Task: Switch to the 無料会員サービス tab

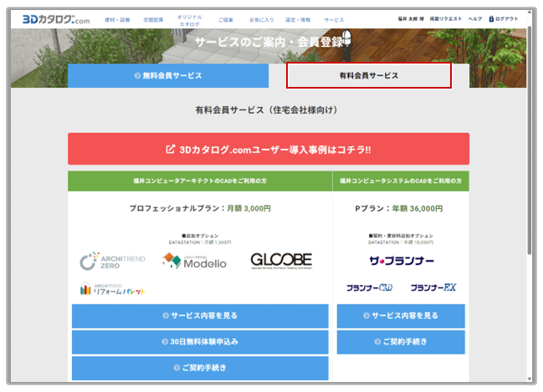Action: pyautogui.click(x=168, y=75)
